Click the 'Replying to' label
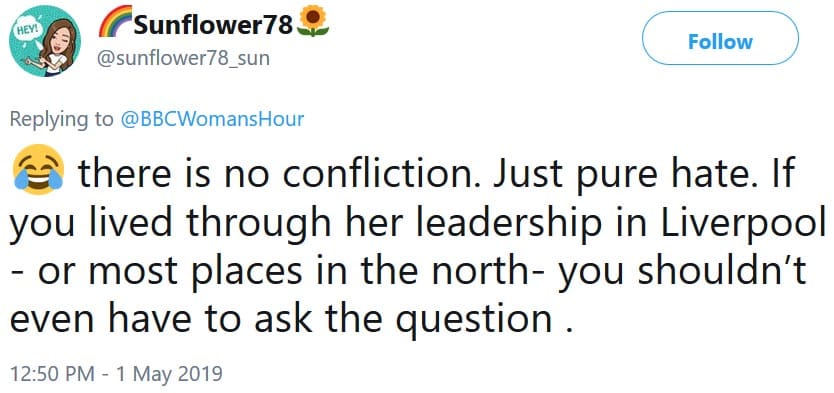This screenshot has width=834, height=393. (x=62, y=119)
